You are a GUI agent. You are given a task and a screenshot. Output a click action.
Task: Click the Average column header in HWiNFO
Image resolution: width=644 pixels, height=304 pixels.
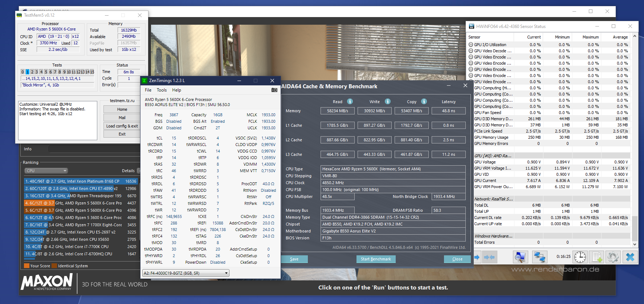point(615,37)
